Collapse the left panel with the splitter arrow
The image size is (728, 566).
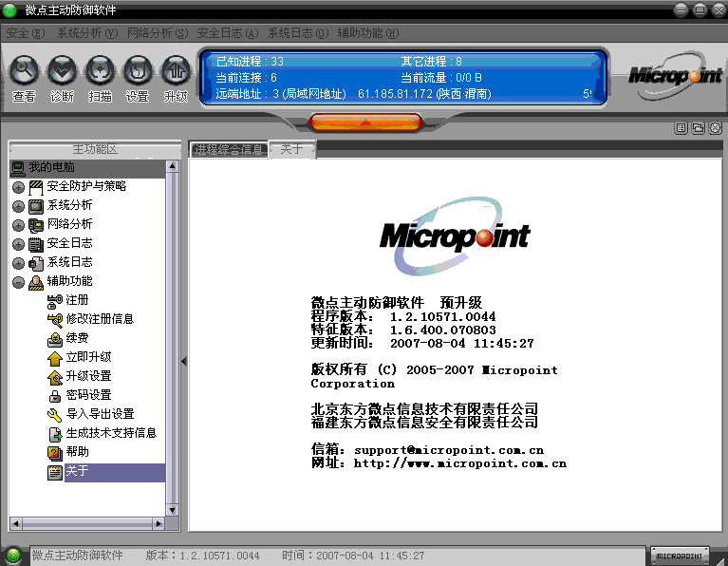[184, 361]
